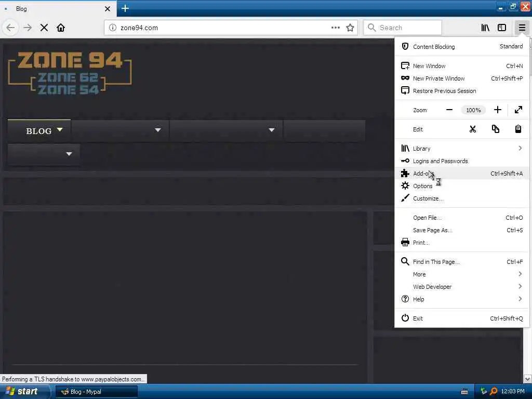Expand third site navigation dropdown
The width and height of the screenshot is (532, 399).
pyautogui.click(x=226, y=130)
